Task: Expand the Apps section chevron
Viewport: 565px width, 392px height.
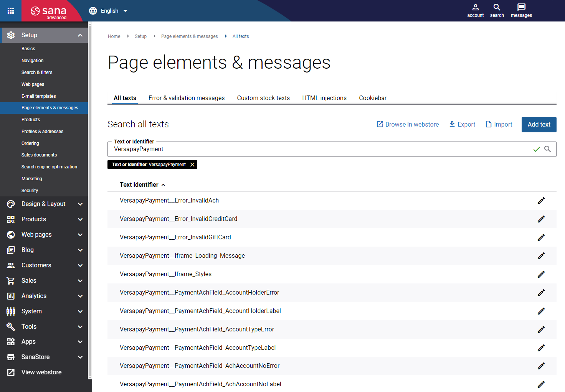Action: pos(80,342)
